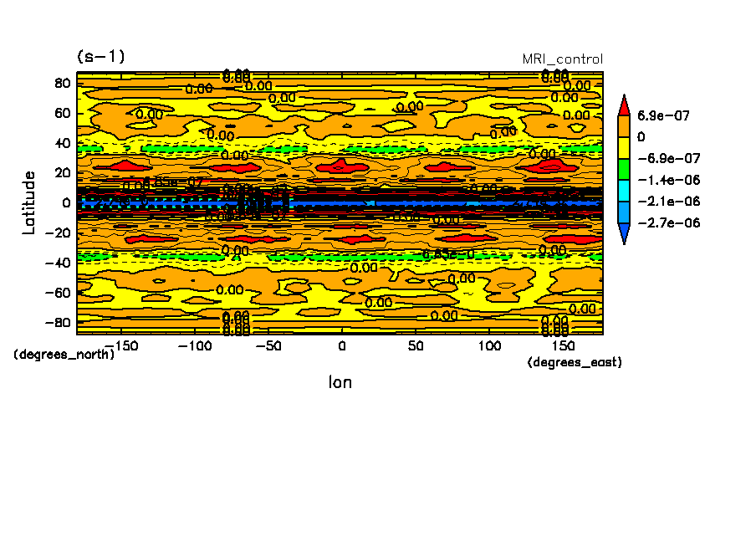This screenshot has width=756, height=547.
Task: Click the 100 longitude tick label
Action: (489, 345)
